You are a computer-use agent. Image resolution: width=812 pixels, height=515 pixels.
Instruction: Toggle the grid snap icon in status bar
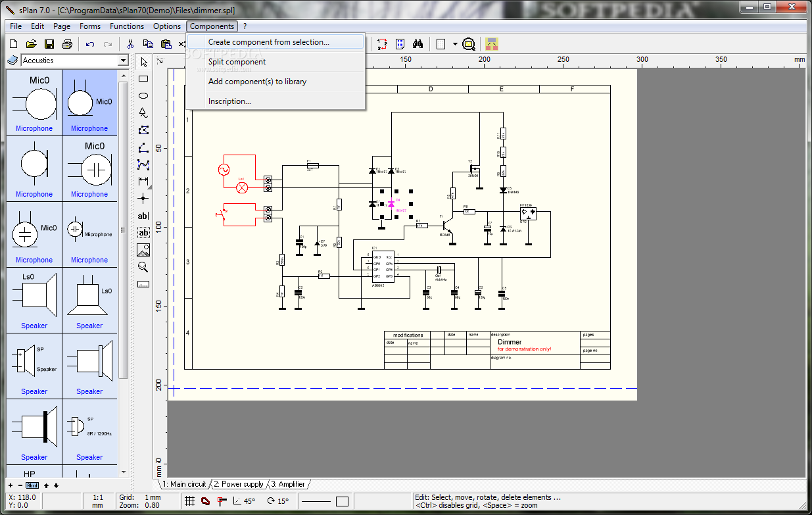[x=189, y=501]
